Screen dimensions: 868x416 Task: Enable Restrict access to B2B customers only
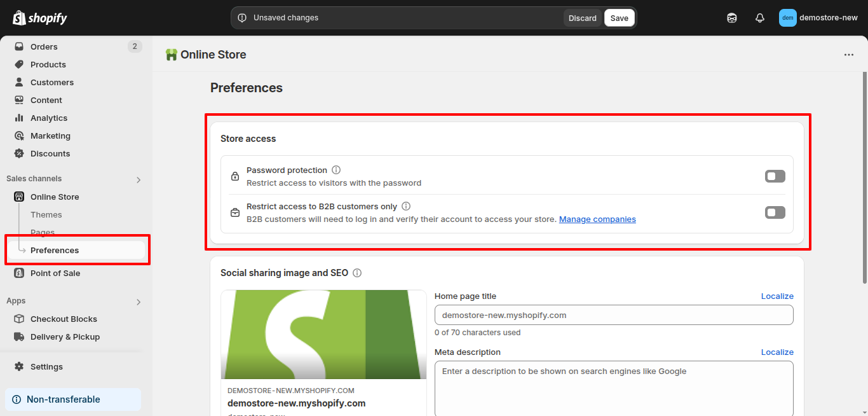click(x=775, y=212)
